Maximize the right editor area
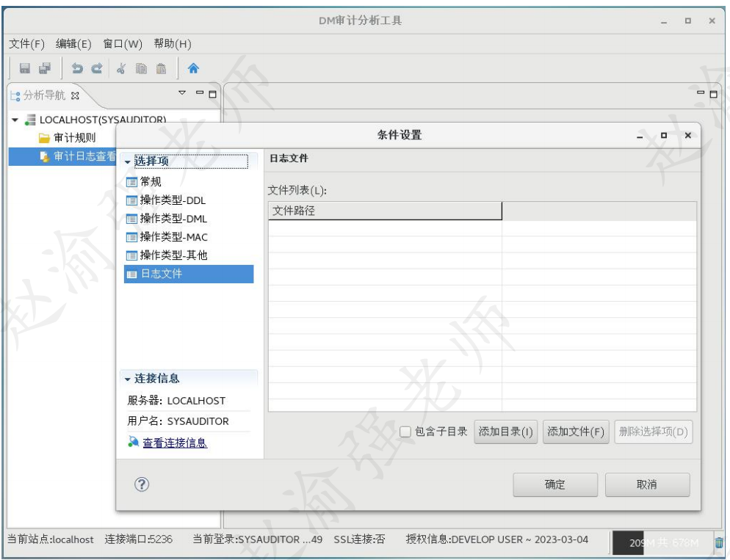 tap(713, 94)
